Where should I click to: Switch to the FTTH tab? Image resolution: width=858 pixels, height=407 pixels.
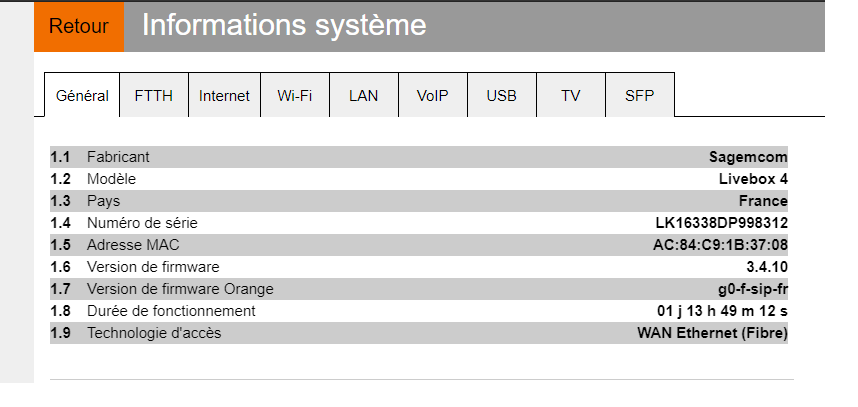[x=153, y=96]
